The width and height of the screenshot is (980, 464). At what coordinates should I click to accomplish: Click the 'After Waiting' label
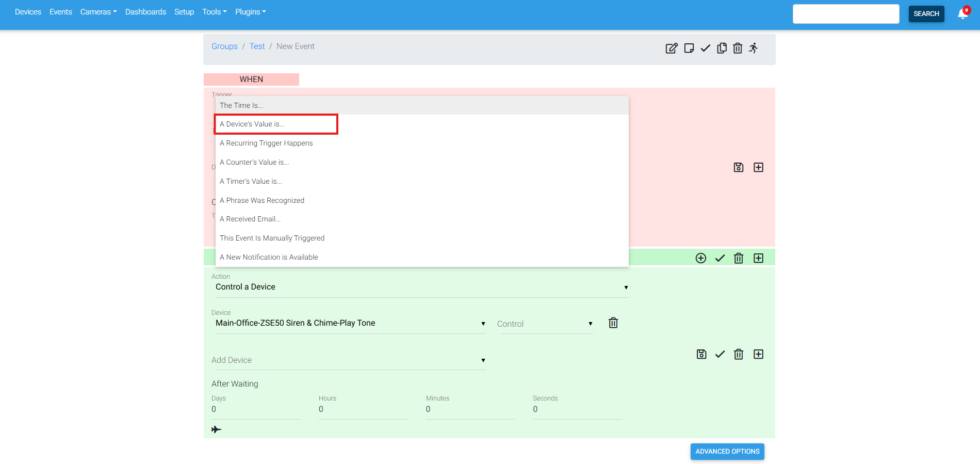pyautogui.click(x=235, y=384)
